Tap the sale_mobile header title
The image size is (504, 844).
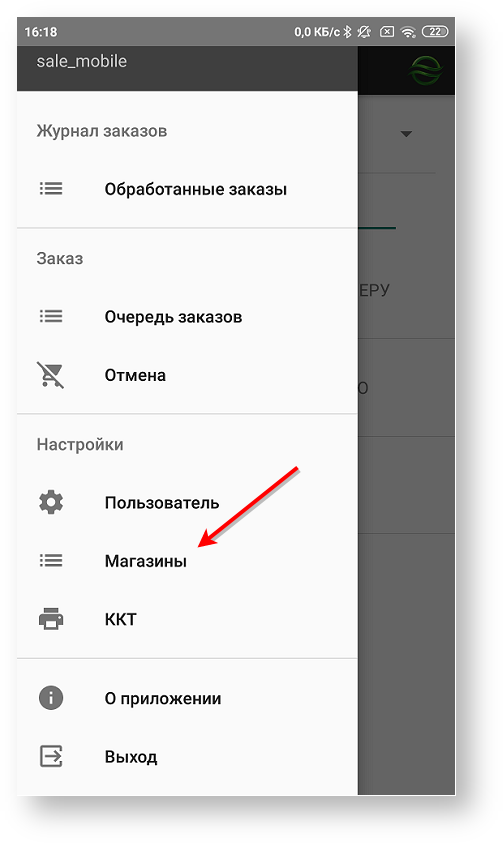(82, 61)
